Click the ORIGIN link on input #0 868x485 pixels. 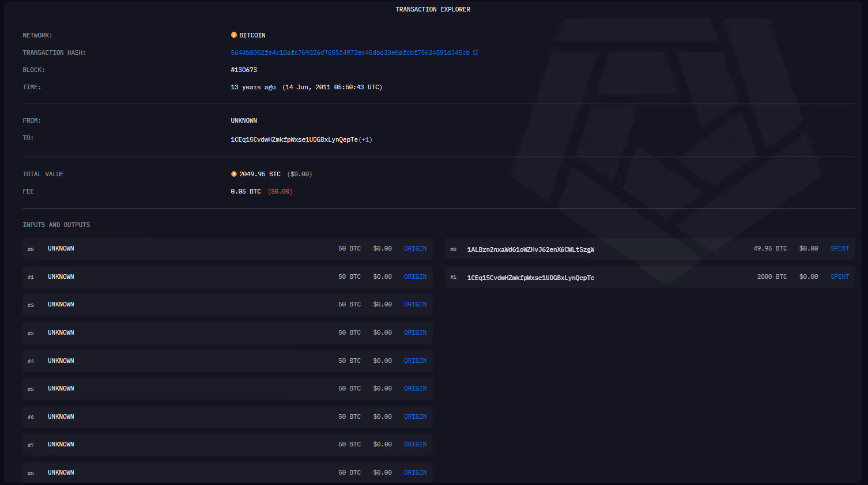(x=415, y=248)
